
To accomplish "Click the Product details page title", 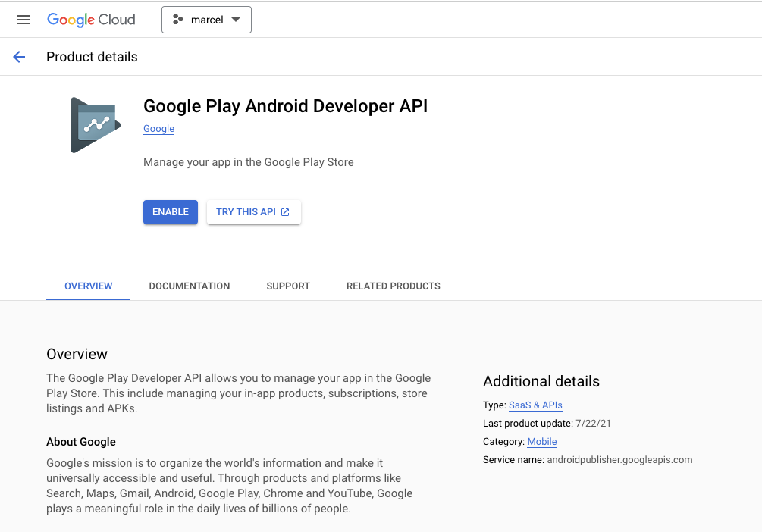I will (x=92, y=57).
